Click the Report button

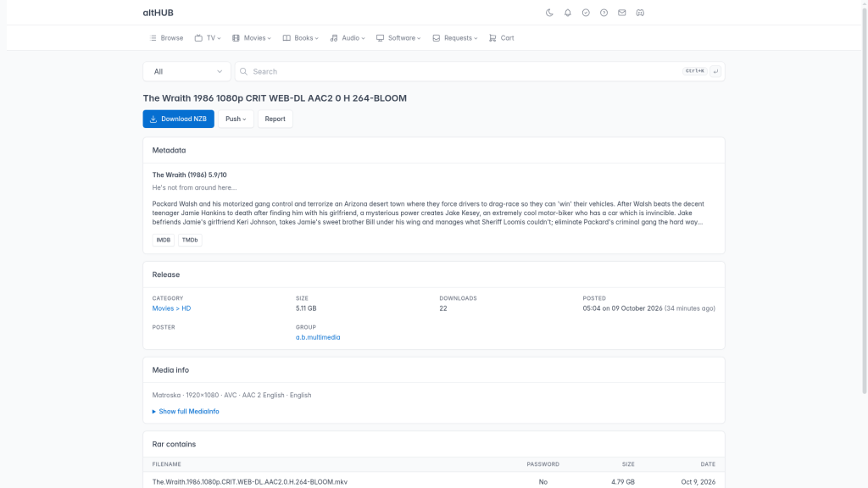click(275, 119)
